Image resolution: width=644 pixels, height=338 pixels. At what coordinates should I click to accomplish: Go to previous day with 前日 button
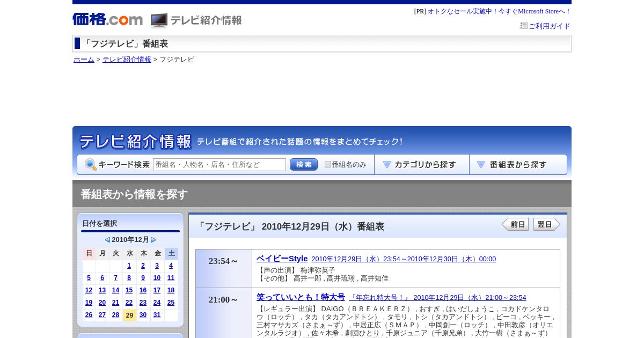515,224
